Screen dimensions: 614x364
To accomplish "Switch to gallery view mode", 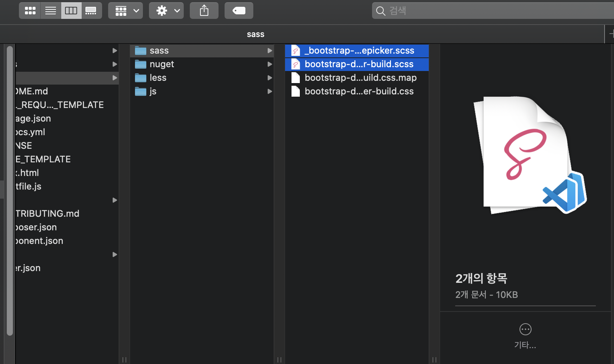I will click(91, 11).
